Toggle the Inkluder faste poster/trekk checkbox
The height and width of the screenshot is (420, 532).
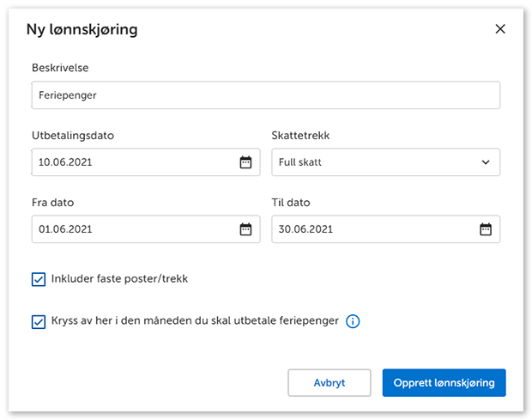(x=39, y=279)
